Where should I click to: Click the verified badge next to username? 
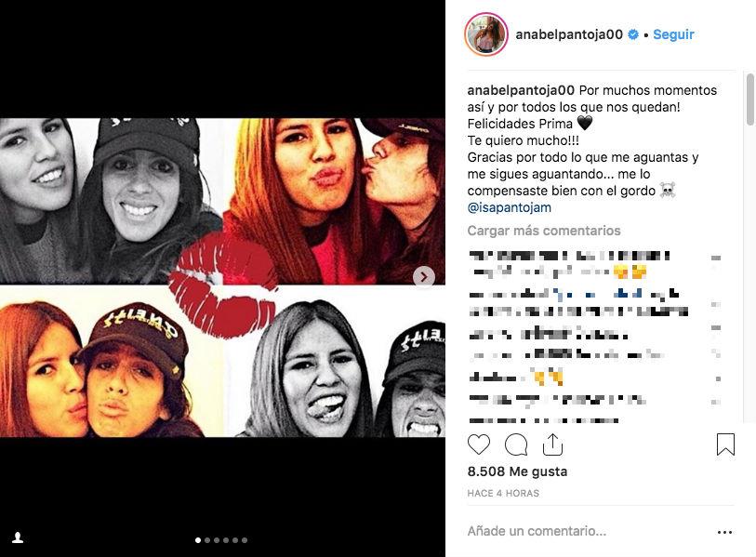[x=634, y=34]
